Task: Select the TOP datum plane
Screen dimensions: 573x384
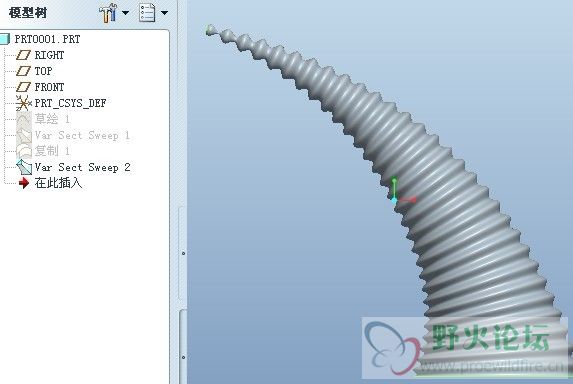Action: click(43, 71)
